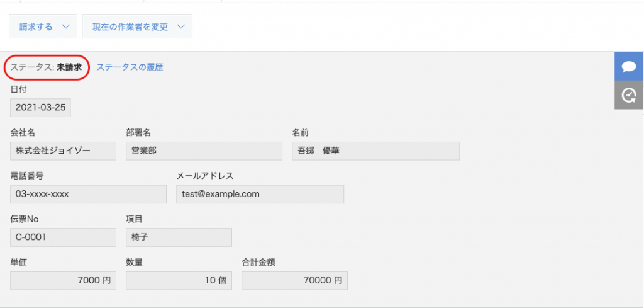Viewport: 644px width, 308px height.
Task: Open the comments speech bubble panel
Action: click(x=629, y=66)
